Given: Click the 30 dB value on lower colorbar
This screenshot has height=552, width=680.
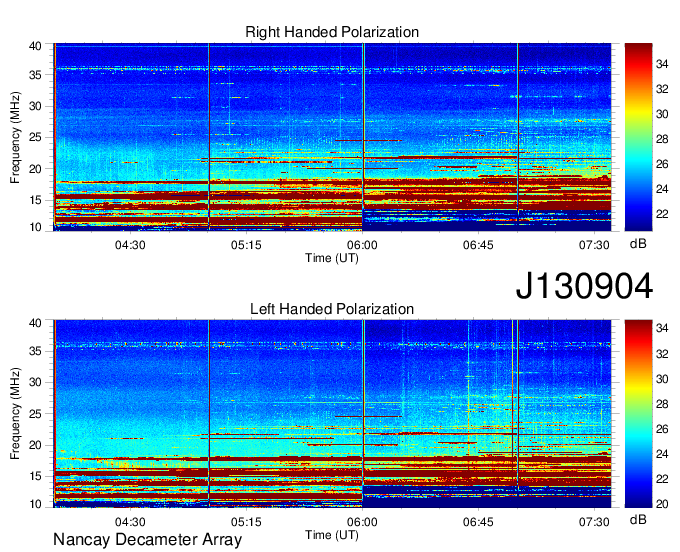Looking at the screenshot, I should click(662, 379).
